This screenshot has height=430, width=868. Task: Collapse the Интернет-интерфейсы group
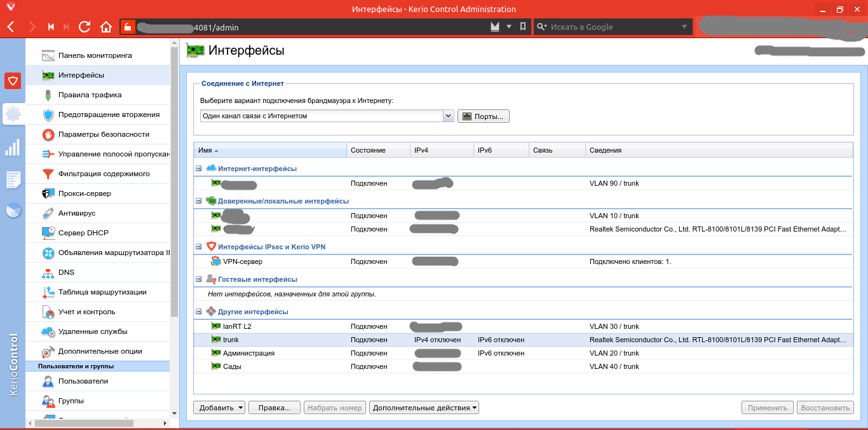pos(199,169)
